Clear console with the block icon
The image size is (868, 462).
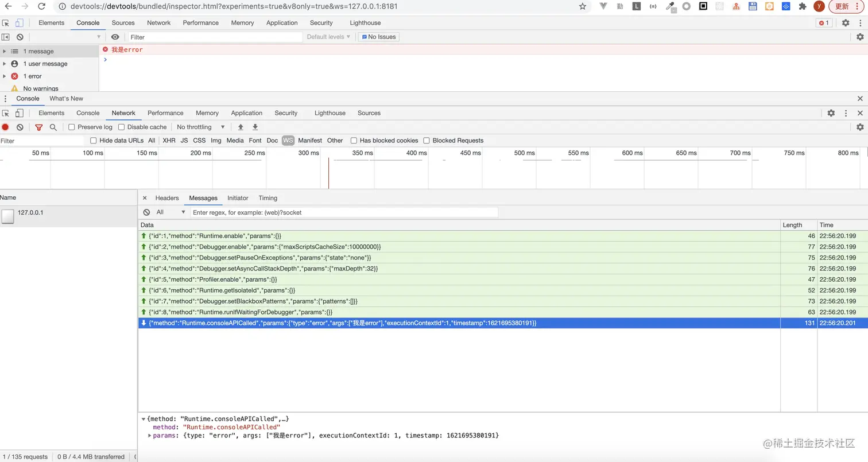point(20,37)
